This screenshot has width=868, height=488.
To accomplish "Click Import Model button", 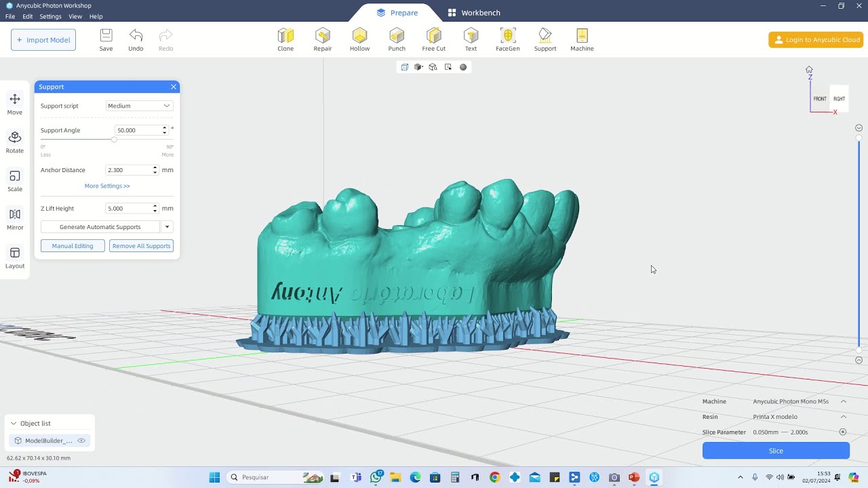I will 43,40.
